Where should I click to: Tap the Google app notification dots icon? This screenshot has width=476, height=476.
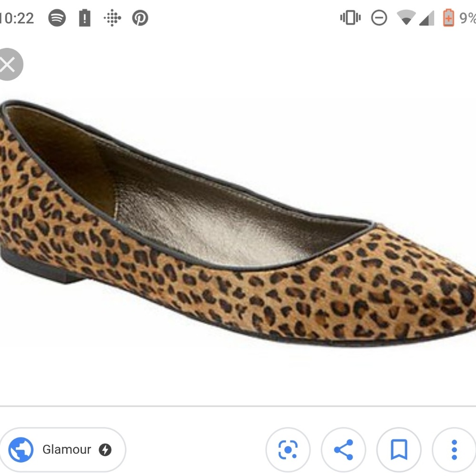pos(112,18)
